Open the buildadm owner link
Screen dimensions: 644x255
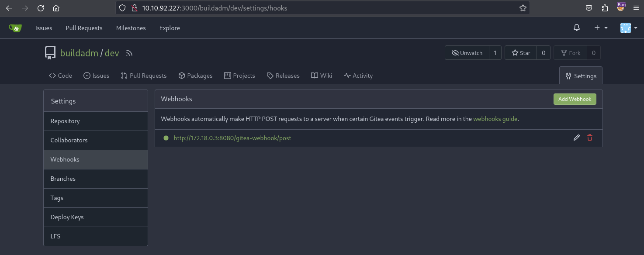[79, 53]
